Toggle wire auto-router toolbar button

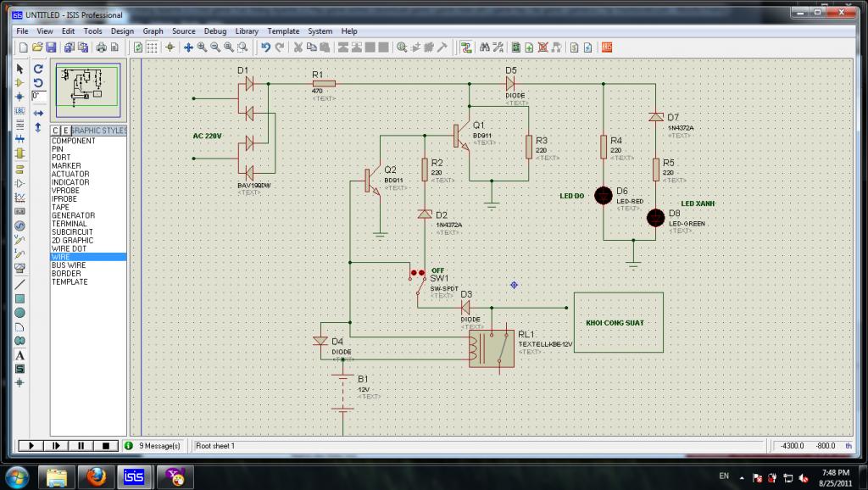click(x=466, y=47)
